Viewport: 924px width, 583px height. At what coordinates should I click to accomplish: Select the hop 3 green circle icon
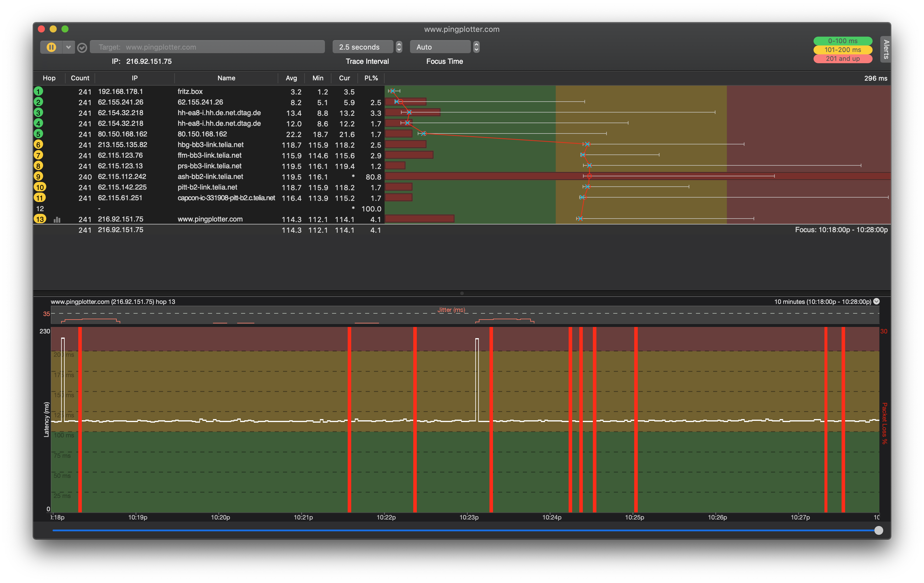tap(38, 113)
